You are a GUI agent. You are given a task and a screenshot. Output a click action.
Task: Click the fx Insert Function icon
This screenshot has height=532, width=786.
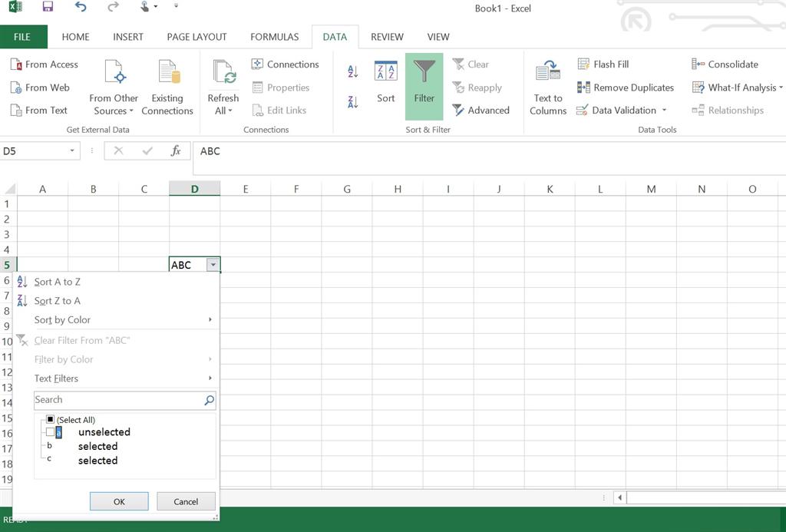[176, 151]
